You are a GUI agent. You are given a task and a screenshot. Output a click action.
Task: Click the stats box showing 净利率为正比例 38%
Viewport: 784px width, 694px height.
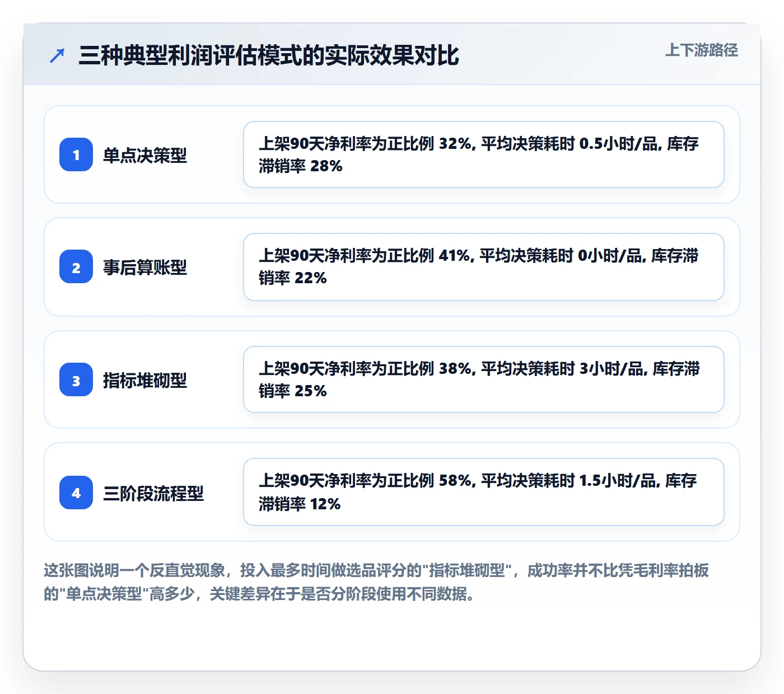click(484, 379)
